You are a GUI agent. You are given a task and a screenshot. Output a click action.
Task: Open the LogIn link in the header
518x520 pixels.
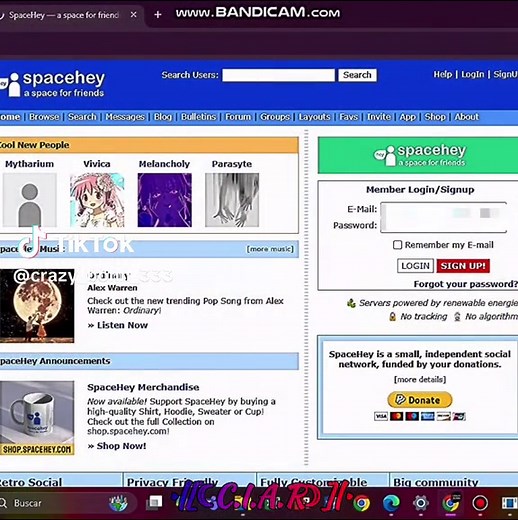472,74
